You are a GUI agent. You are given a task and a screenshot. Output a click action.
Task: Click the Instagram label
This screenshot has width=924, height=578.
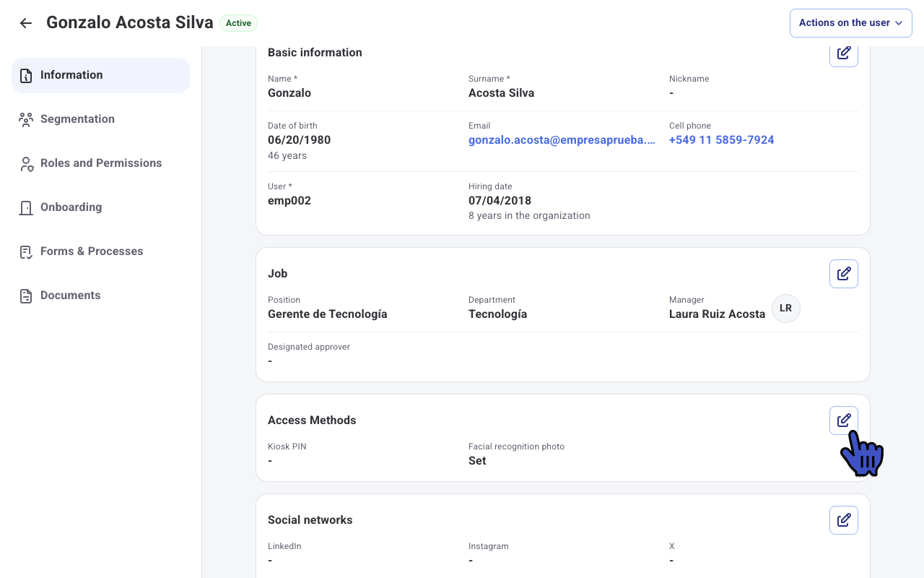click(489, 546)
